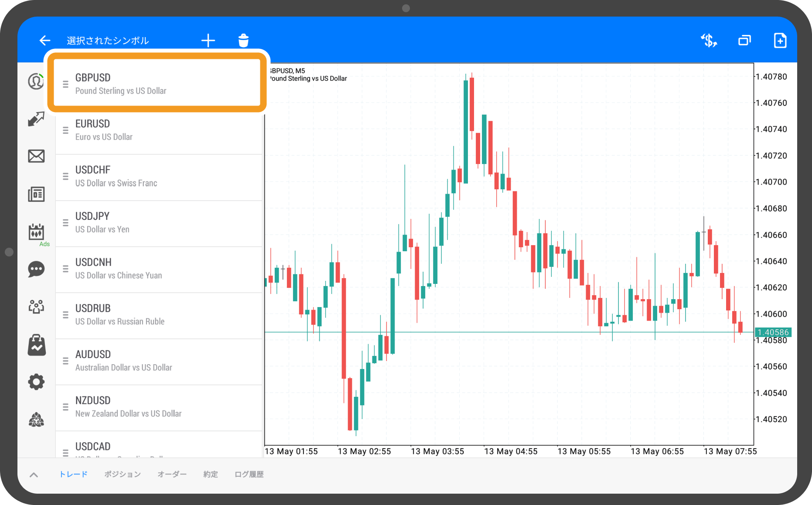Open the settings gear icon
The width and height of the screenshot is (812, 505).
click(36, 382)
